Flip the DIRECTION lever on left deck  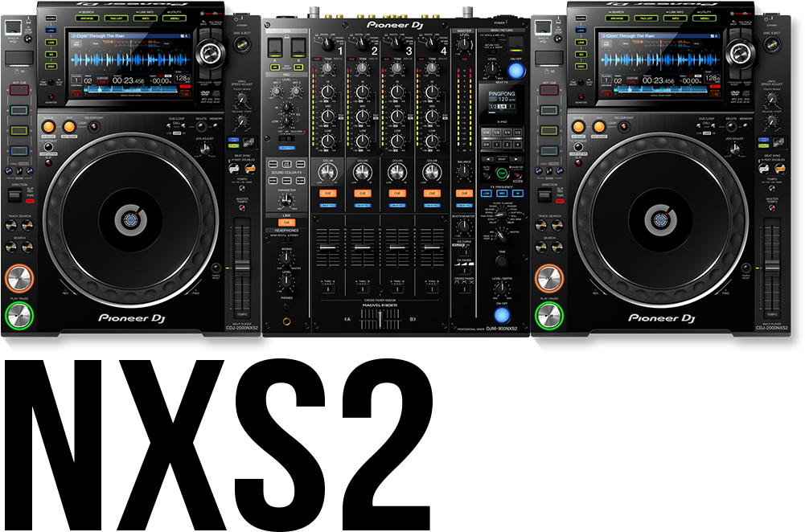[15, 195]
